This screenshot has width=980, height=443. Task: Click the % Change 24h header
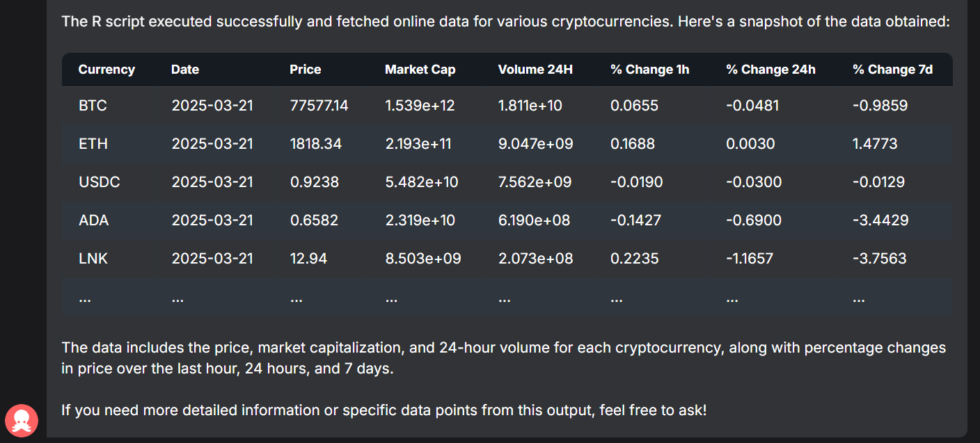(x=770, y=70)
